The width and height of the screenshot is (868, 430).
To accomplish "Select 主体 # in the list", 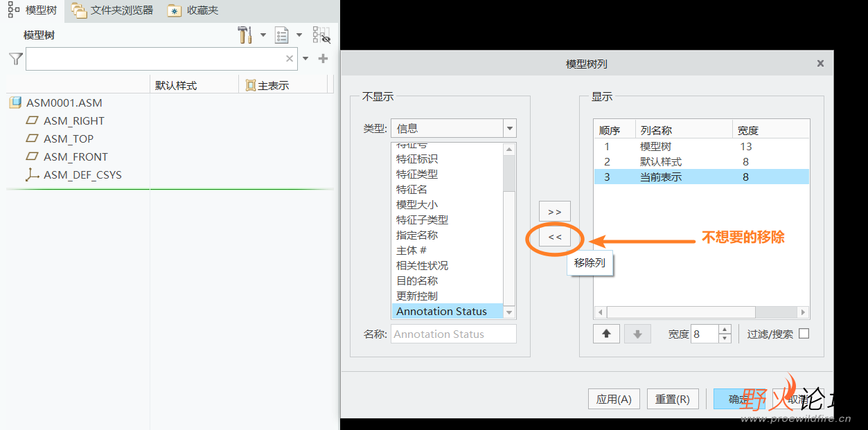I will (447, 251).
